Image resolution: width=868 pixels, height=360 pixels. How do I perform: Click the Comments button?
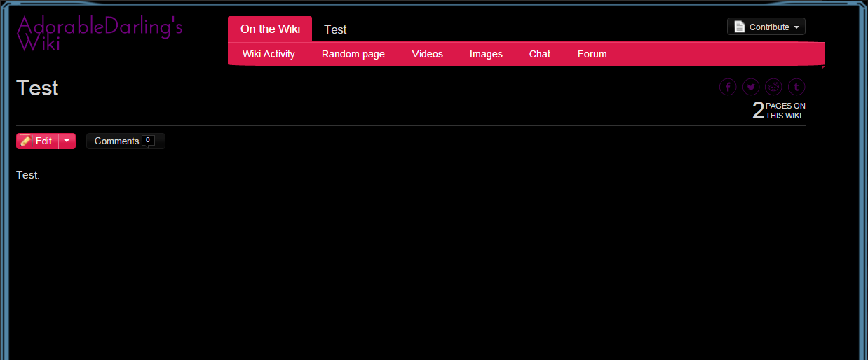coord(116,141)
